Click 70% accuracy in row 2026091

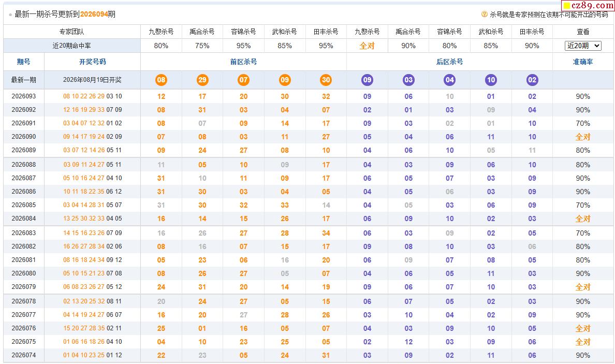coord(583,123)
